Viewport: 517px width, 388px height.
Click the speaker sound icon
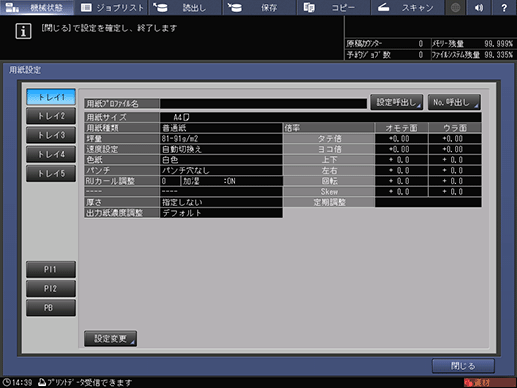point(479,7)
